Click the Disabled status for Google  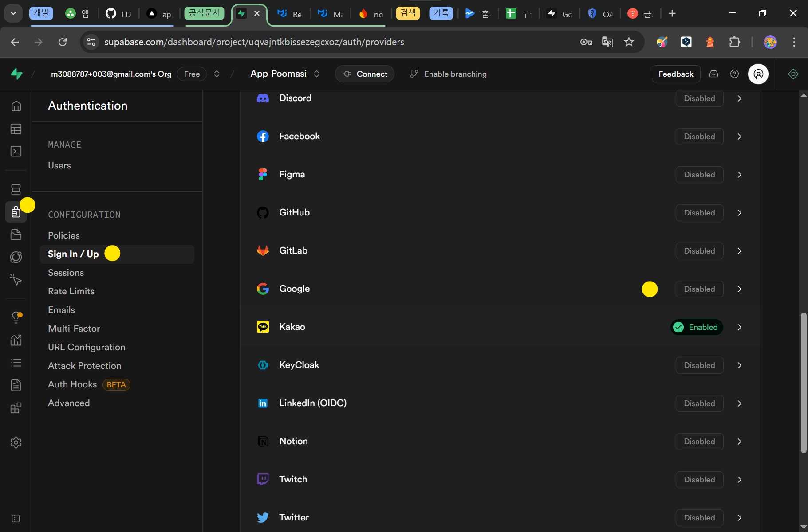tap(699, 289)
